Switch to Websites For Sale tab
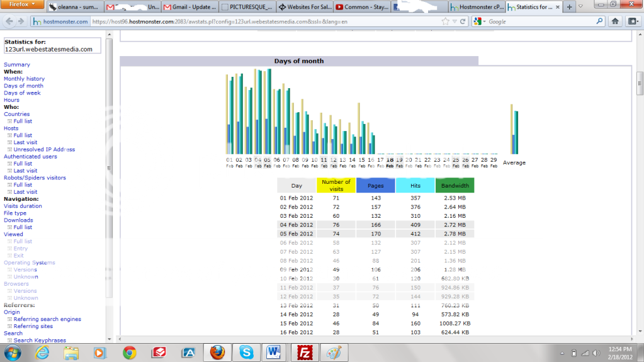This screenshot has width=644, height=362. [x=305, y=7]
